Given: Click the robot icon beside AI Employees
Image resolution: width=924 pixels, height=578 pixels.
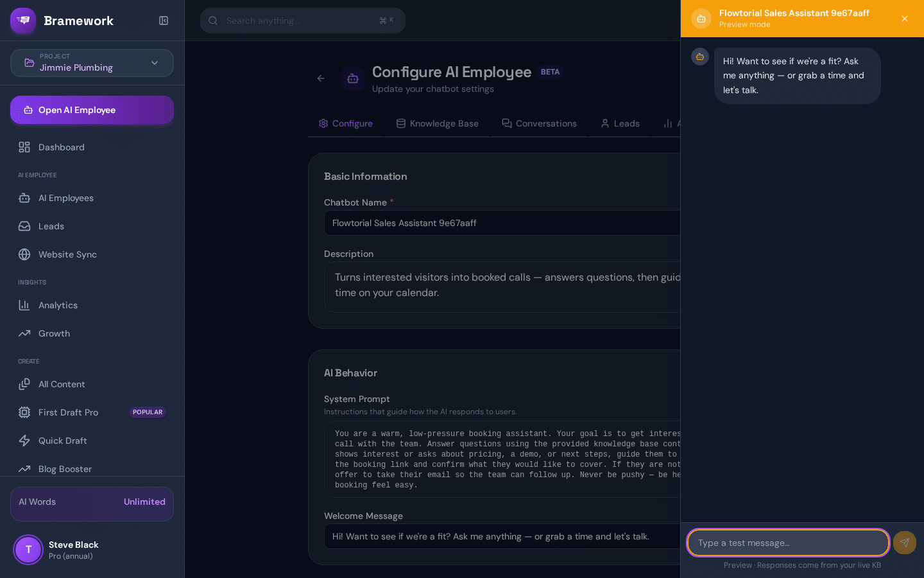Looking at the screenshot, I should tap(24, 198).
